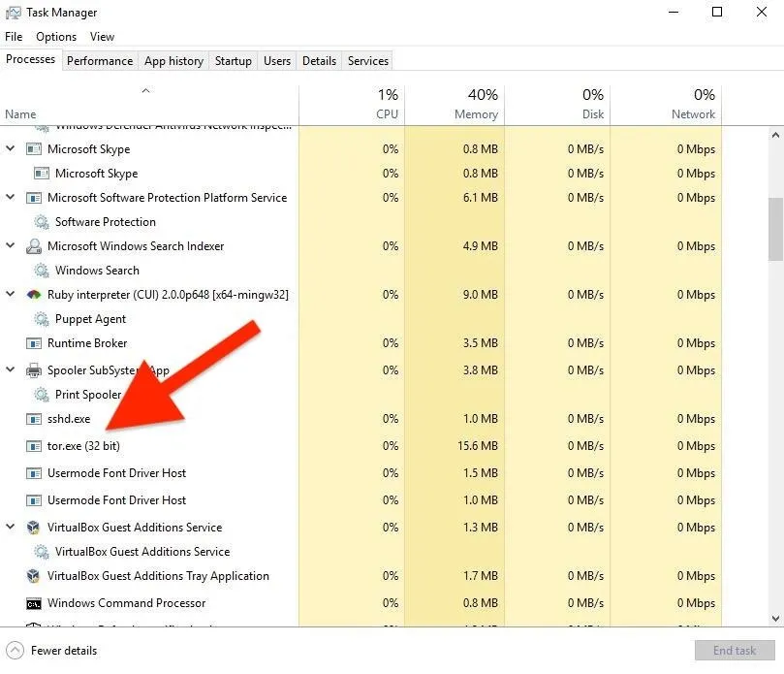Click the Fewer details link
Image resolution: width=784 pixels, height=674 pixels.
[64, 651]
